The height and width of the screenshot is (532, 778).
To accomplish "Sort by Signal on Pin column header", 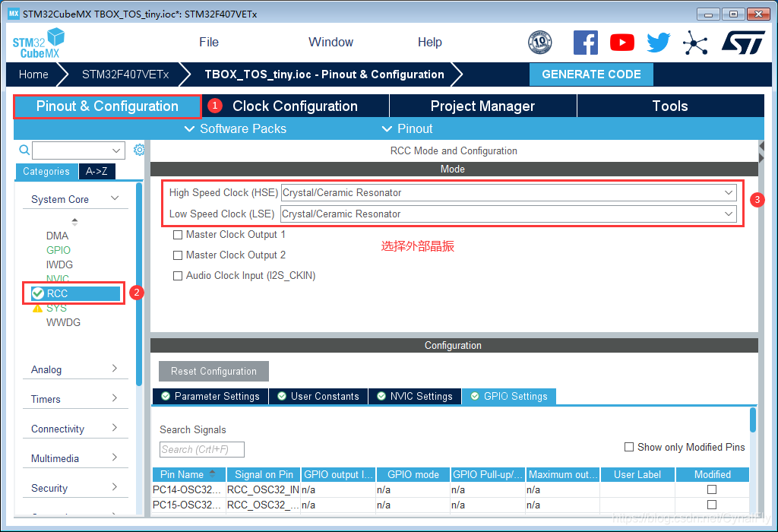I will (x=264, y=474).
